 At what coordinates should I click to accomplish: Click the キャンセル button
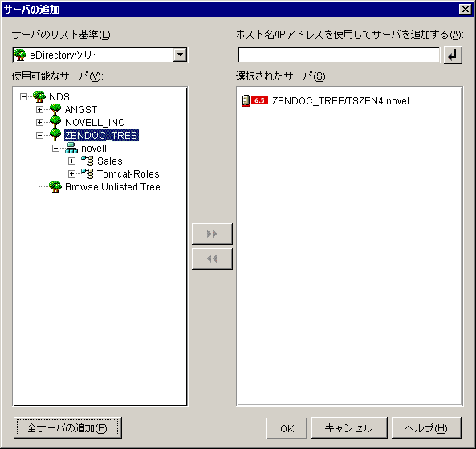point(349,428)
